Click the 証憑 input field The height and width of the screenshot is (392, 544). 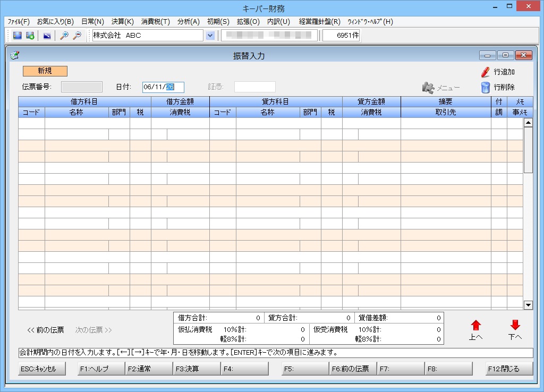[255, 87]
